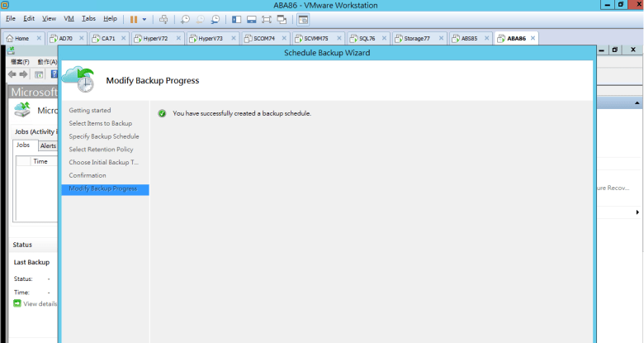Click the Time column header
This screenshot has width=644, height=343.
pyautogui.click(x=40, y=161)
